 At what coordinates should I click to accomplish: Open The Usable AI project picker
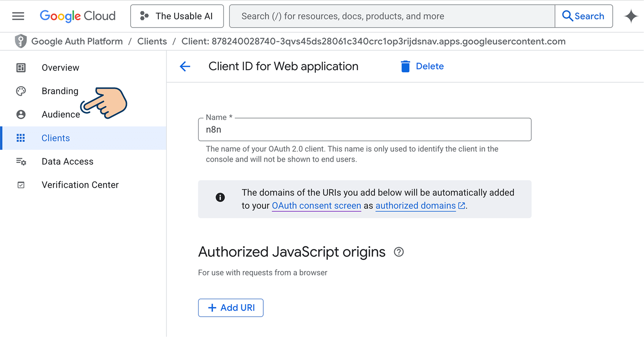(x=177, y=16)
